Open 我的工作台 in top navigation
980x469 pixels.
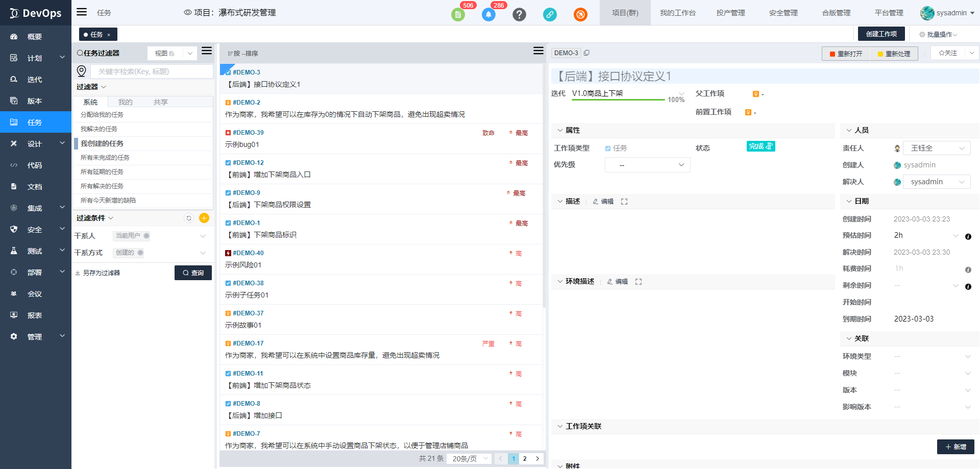point(677,13)
